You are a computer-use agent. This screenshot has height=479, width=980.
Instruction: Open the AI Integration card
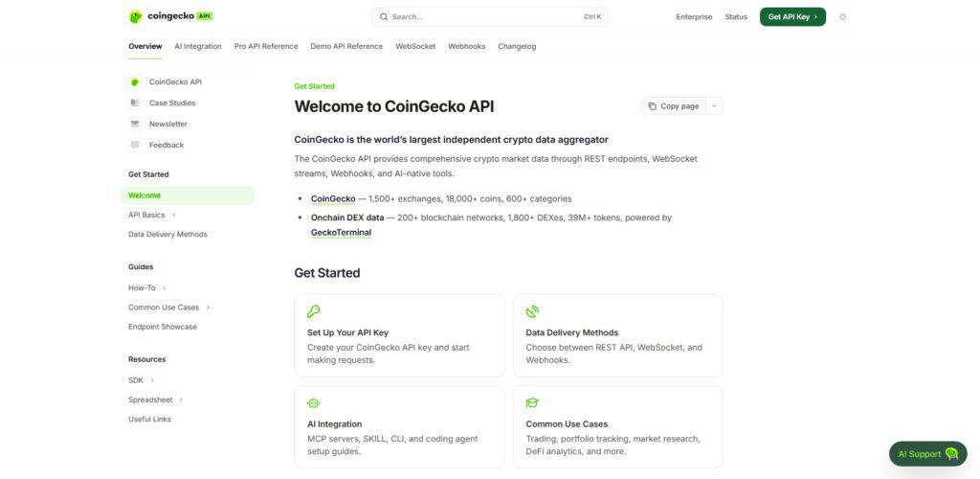[399, 427]
